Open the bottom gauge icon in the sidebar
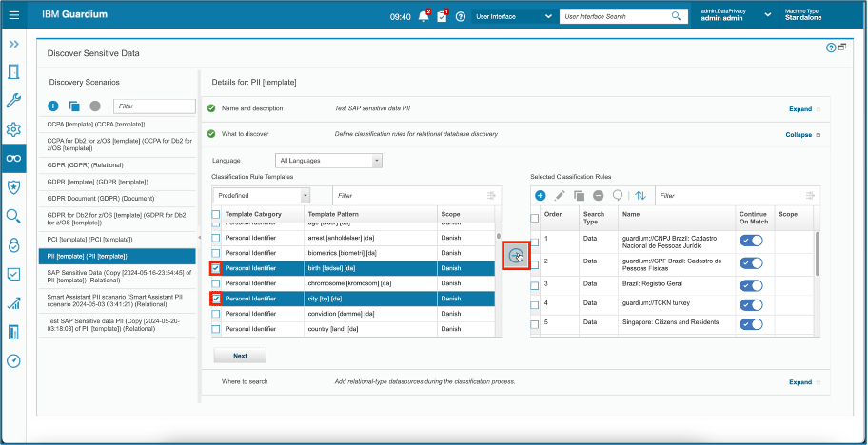This screenshot has height=445, width=868. (x=14, y=360)
